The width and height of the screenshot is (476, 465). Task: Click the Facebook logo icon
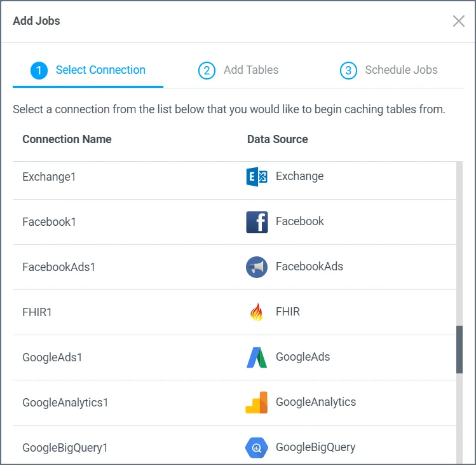click(x=257, y=222)
